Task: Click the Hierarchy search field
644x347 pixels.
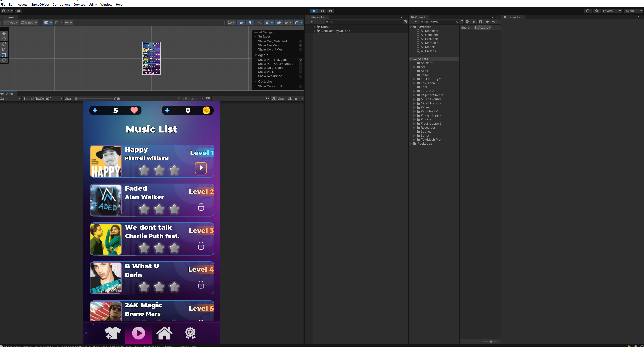Action: coord(364,22)
